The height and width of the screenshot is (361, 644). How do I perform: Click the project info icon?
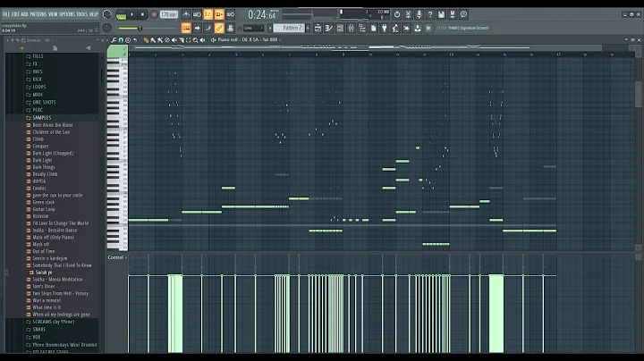pyautogui.click(x=463, y=14)
